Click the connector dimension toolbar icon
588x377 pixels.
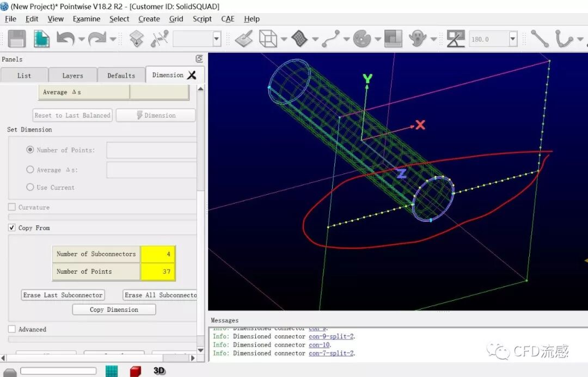[160, 39]
